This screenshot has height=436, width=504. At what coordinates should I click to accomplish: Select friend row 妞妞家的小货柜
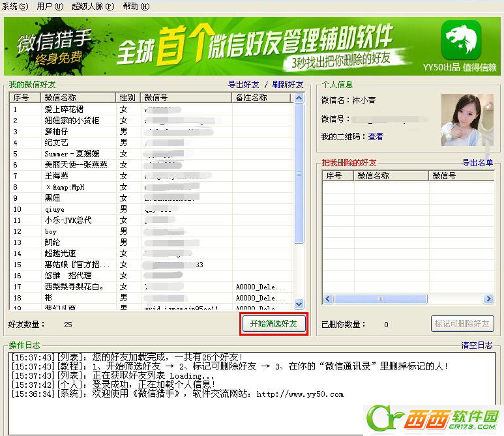click(x=151, y=121)
